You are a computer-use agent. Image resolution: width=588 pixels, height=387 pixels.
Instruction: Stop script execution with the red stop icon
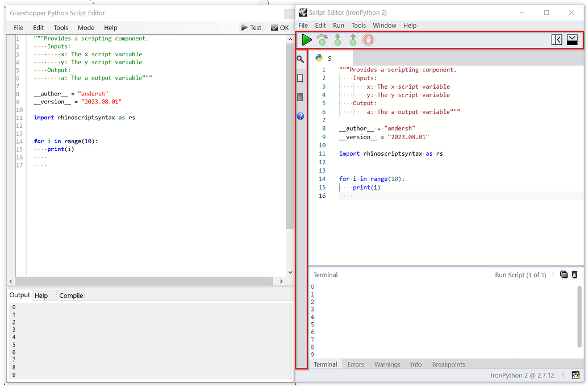(x=368, y=40)
